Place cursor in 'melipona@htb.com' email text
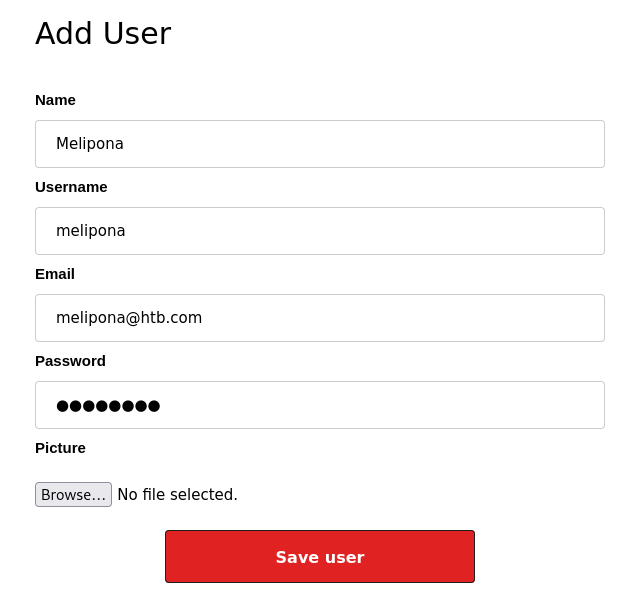639x611 pixels. (129, 318)
